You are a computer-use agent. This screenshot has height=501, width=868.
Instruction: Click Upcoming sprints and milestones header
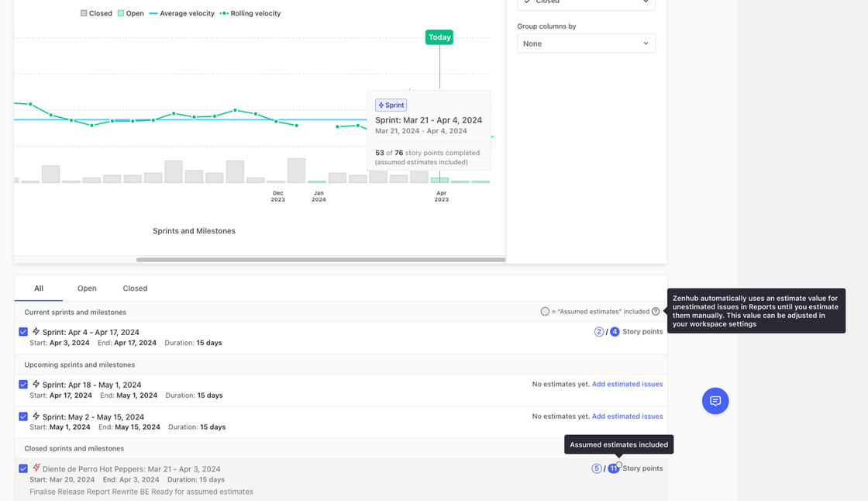click(80, 365)
